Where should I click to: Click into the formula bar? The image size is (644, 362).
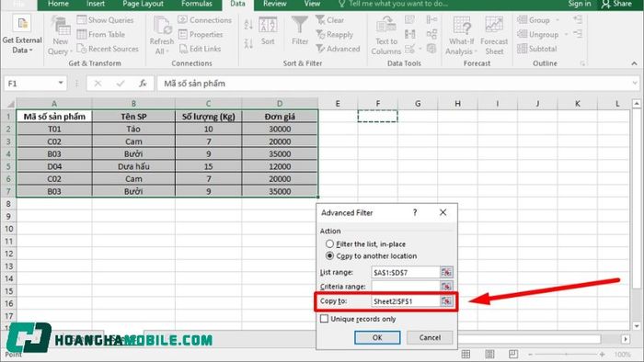pos(395,84)
